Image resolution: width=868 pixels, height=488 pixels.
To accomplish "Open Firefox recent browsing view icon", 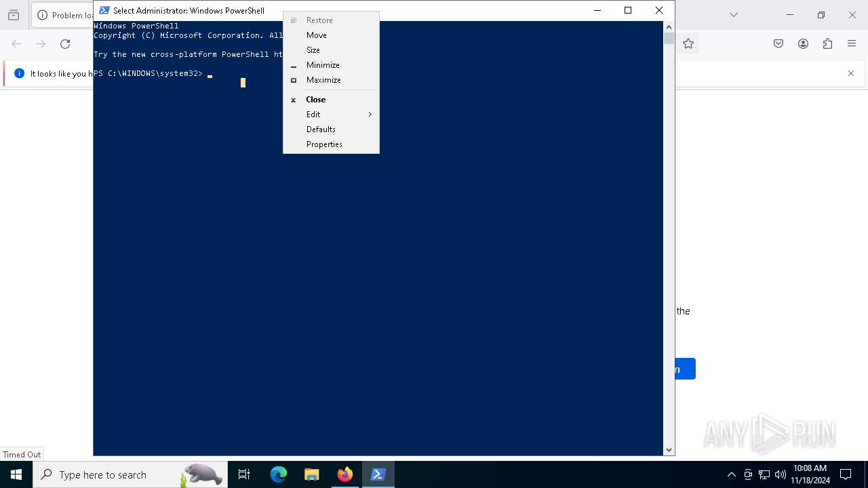I will pyautogui.click(x=14, y=15).
